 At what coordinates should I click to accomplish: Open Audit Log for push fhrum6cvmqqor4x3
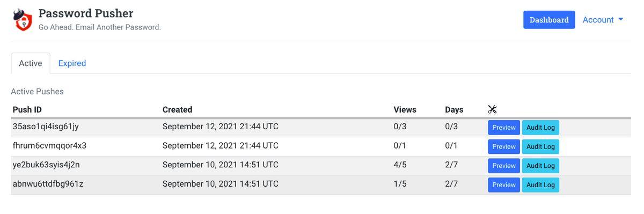point(540,146)
